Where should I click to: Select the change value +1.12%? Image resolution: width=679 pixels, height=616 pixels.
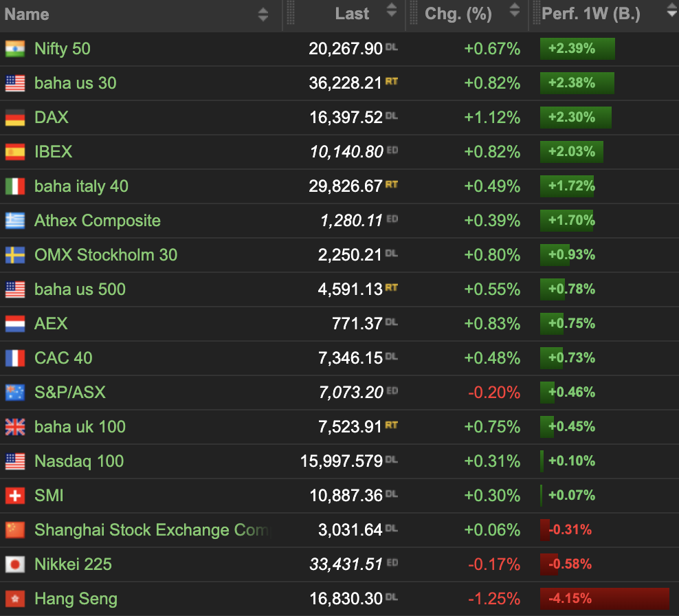(x=492, y=118)
